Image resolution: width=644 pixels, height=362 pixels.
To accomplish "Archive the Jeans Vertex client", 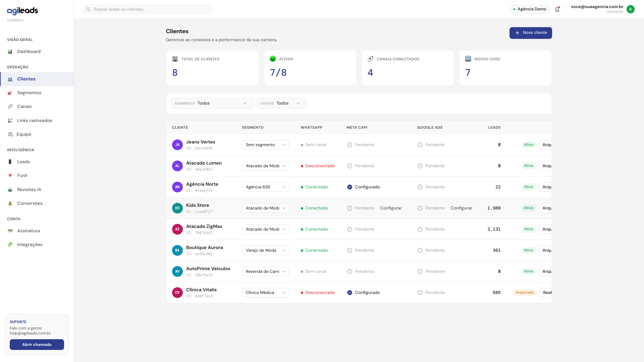I will [x=546, y=145].
